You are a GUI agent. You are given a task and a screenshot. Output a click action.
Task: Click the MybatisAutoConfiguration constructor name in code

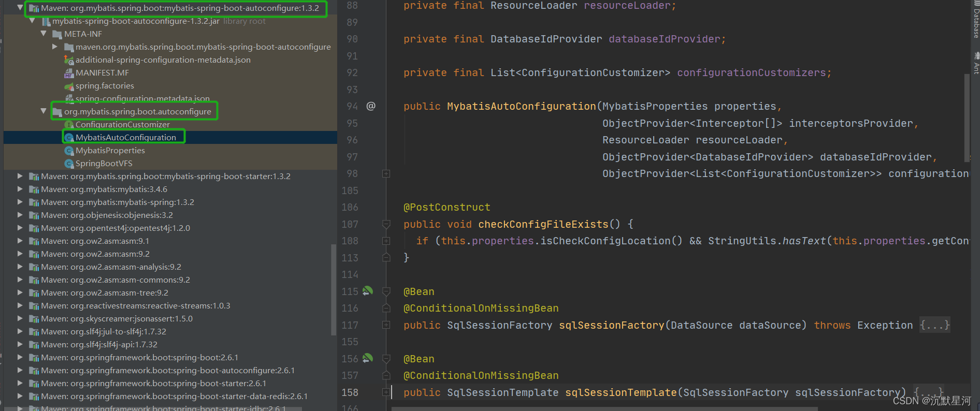[522, 106]
